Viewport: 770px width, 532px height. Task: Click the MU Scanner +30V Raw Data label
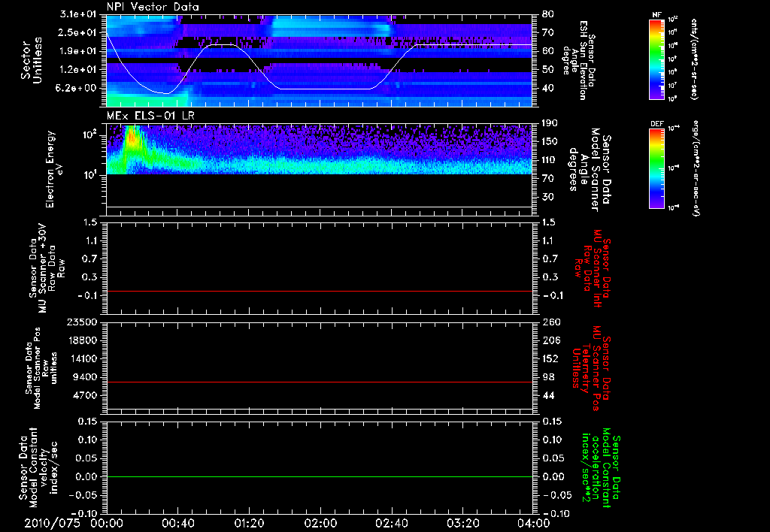click(x=47, y=268)
